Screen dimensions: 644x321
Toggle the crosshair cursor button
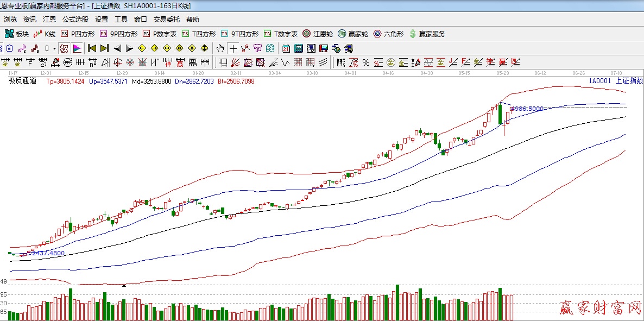click(233, 48)
